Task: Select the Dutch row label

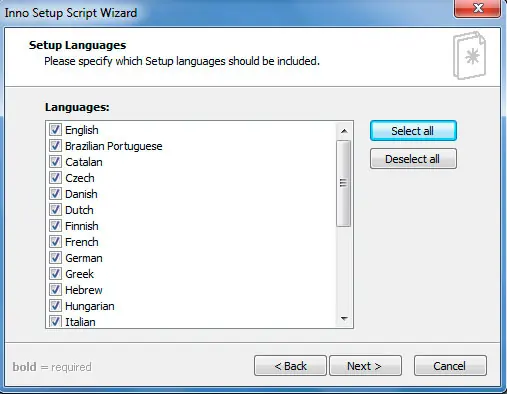Action: (x=79, y=210)
